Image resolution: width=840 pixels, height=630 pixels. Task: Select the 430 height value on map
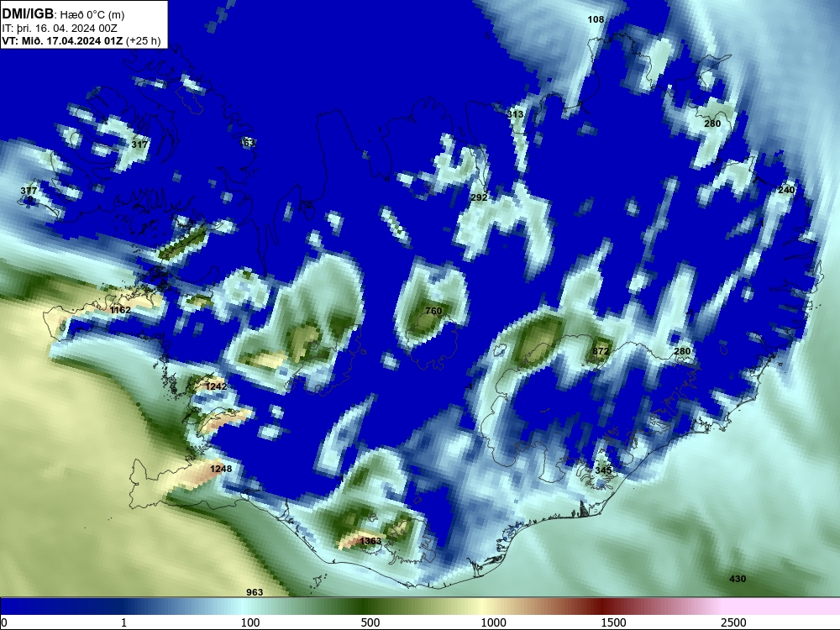point(738,579)
